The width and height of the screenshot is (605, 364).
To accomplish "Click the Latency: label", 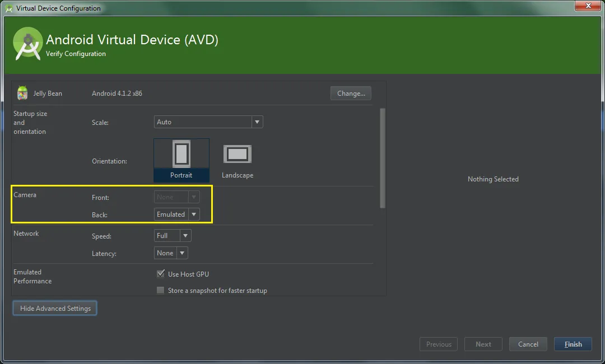I will point(104,254).
